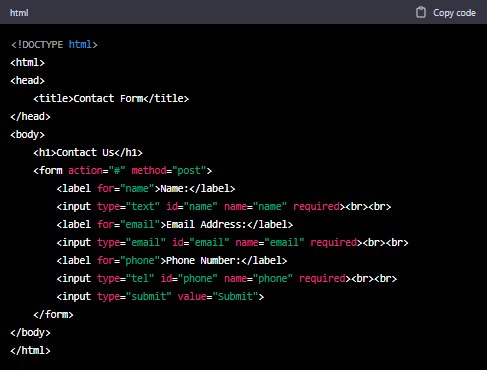Click the clipboard copy icon
The image size is (487, 370).
tap(421, 12)
